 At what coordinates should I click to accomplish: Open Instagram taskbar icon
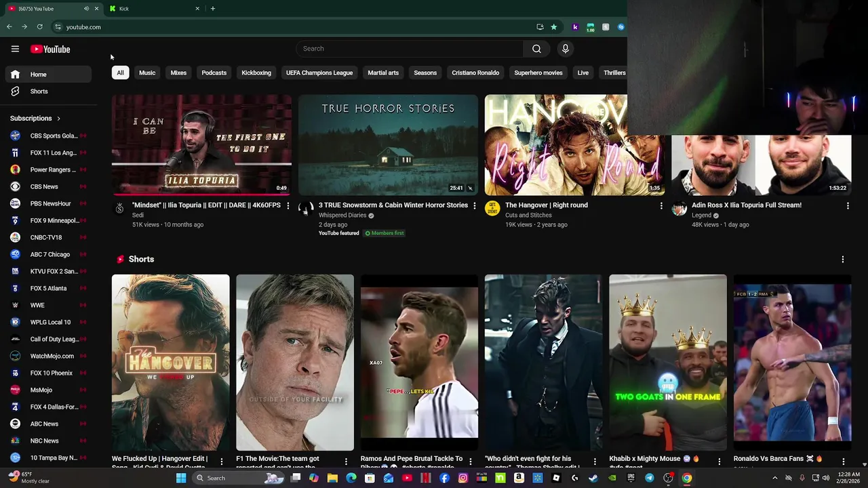tap(462, 478)
